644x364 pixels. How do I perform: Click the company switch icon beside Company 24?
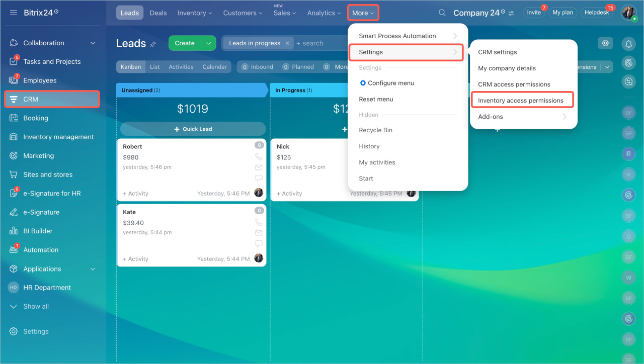tap(511, 13)
